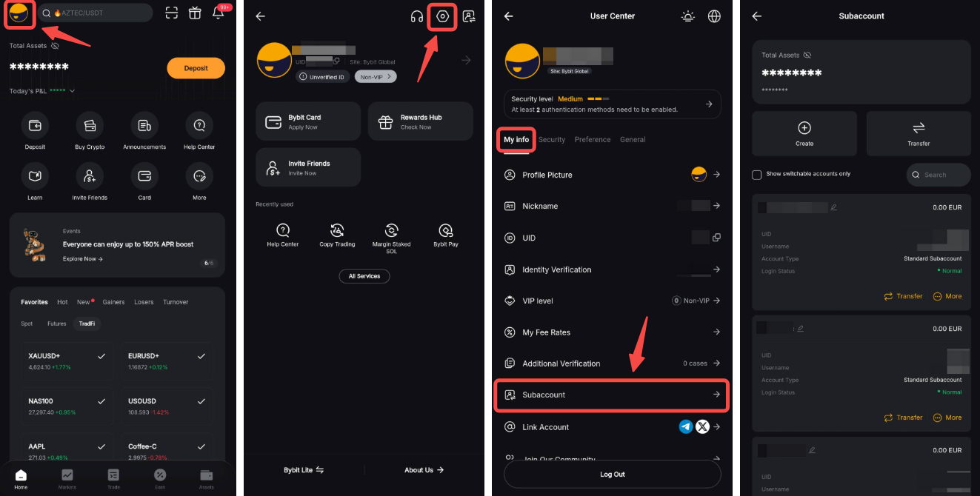Open the Subaccount row arrow
Image resolution: width=980 pixels, height=496 pixels.
[x=716, y=395]
